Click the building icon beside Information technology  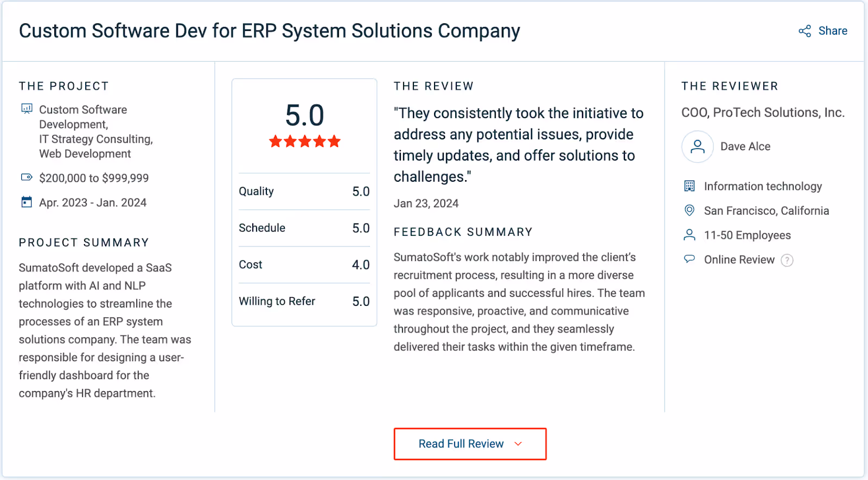tap(689, 186)
